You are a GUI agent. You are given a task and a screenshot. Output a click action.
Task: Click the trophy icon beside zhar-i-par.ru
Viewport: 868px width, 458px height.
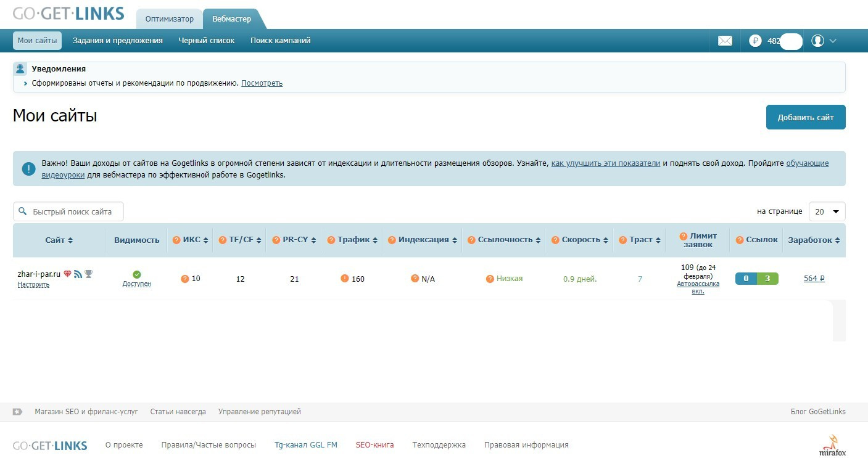tap(89, 274)
